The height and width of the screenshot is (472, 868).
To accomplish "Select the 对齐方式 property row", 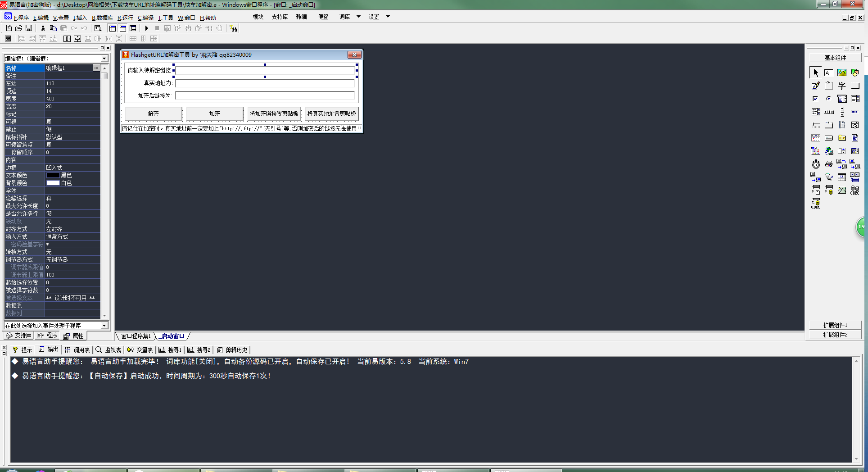I will (x=52, y=229).
